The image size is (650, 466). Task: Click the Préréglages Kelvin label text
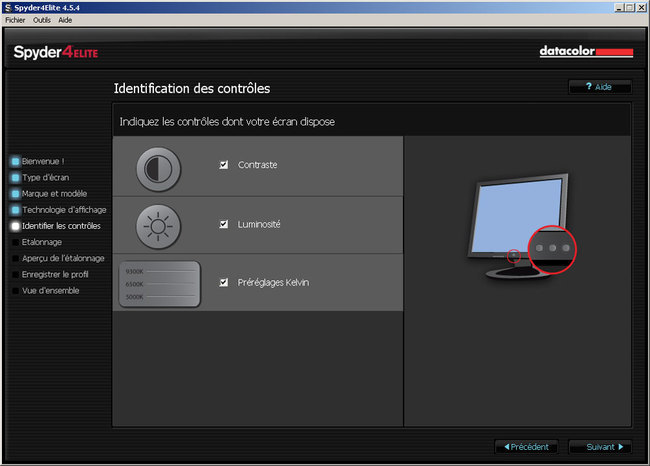point(273,282)
